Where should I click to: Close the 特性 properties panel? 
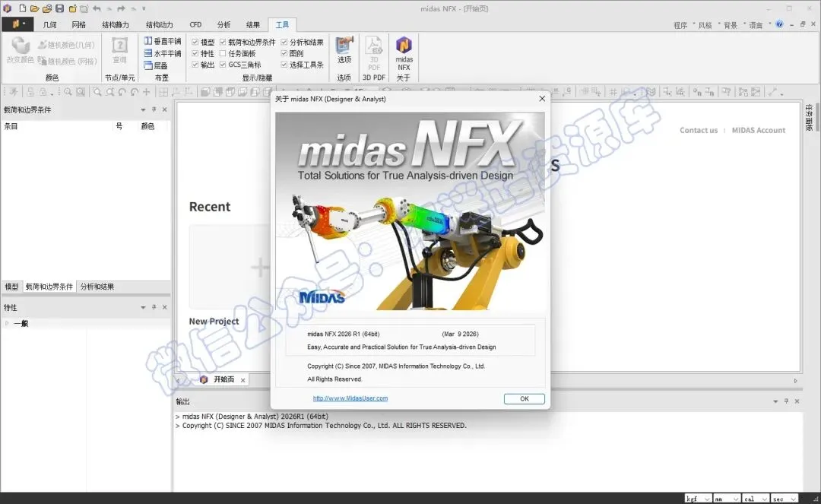pos(164,307)
